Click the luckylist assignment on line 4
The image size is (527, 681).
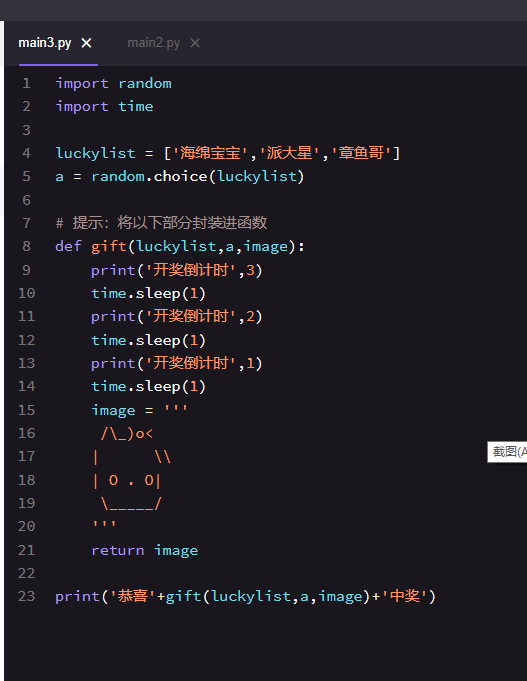(228, 153)
